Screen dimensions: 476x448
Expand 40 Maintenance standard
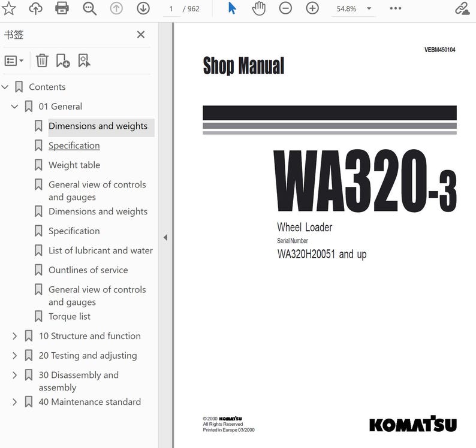[x=14, y=402]
